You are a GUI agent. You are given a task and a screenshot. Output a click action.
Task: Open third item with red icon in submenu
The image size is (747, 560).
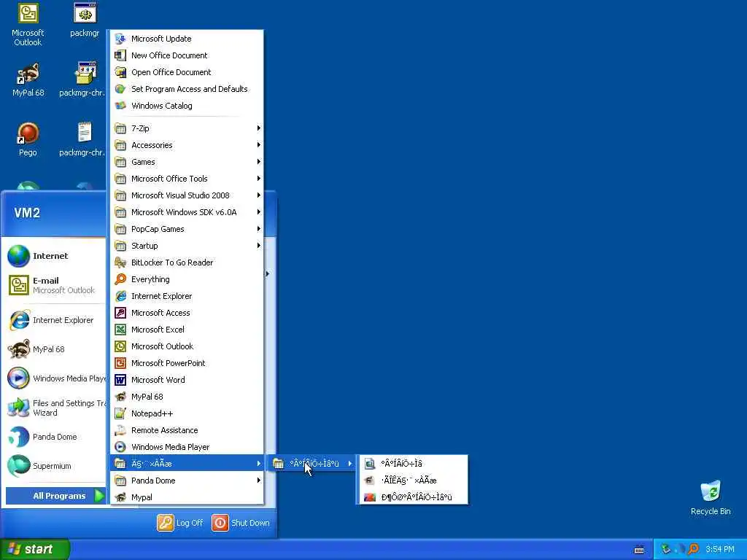pyautogui.click(x=413, y=497)
